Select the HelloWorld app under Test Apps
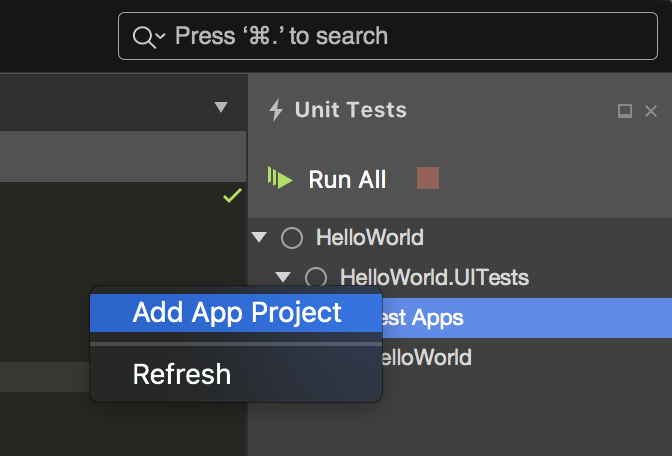This screenshot has height=456, width=672. click(426, 357)
